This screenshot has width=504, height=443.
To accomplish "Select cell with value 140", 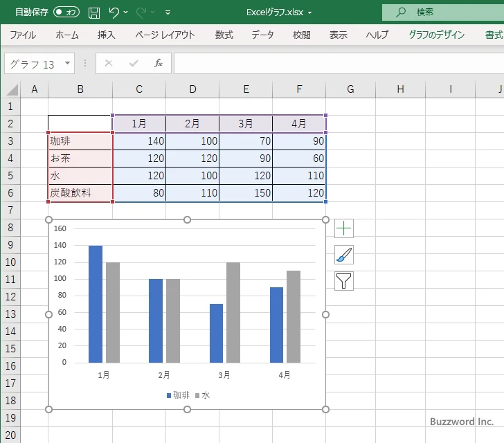I will click(x=139, y=141).
